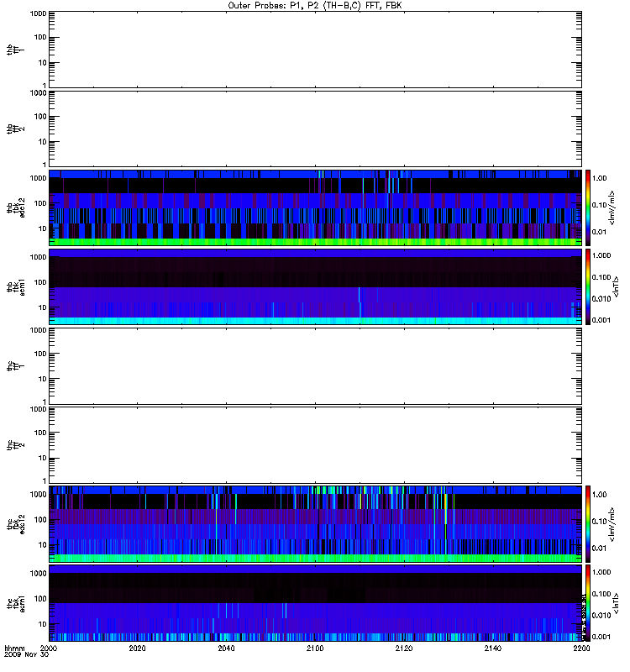
Task: Click the 0.100 value on thb scm1 color bar
Action: 601,277
